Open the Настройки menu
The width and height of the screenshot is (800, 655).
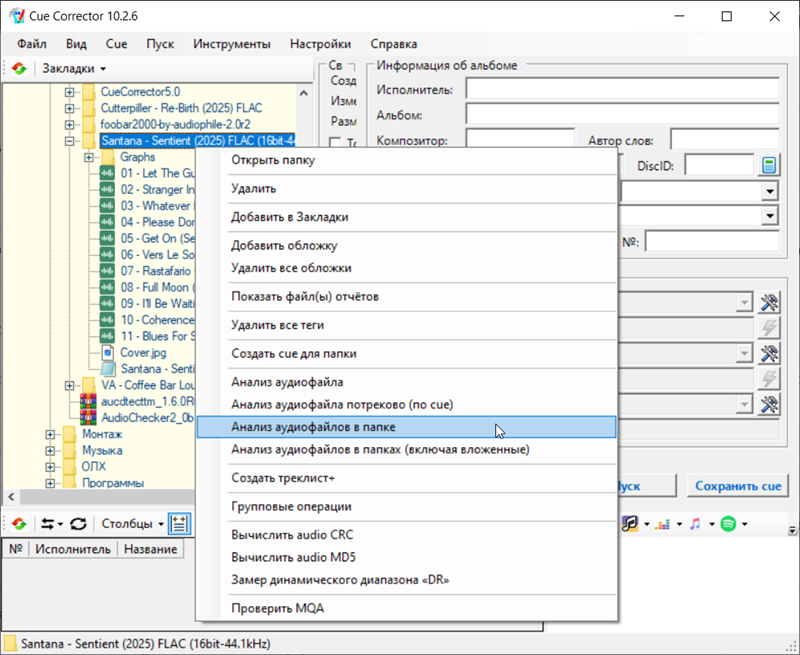(x=320, y=44)
